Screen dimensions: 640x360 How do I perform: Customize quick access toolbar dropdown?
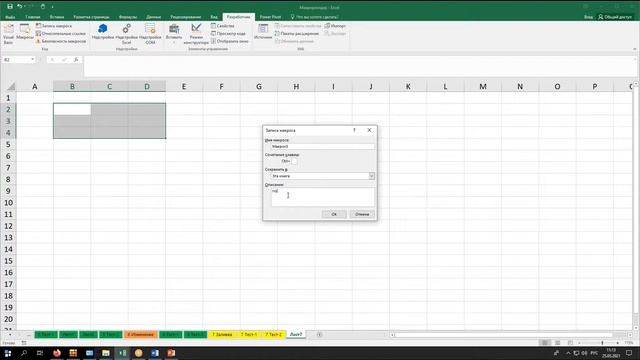coord(52,7)
